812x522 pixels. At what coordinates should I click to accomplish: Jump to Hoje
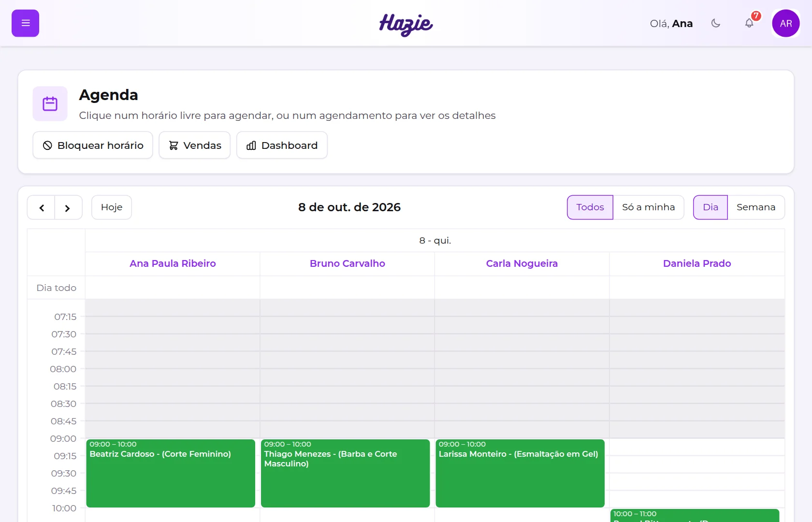[112, 207]
